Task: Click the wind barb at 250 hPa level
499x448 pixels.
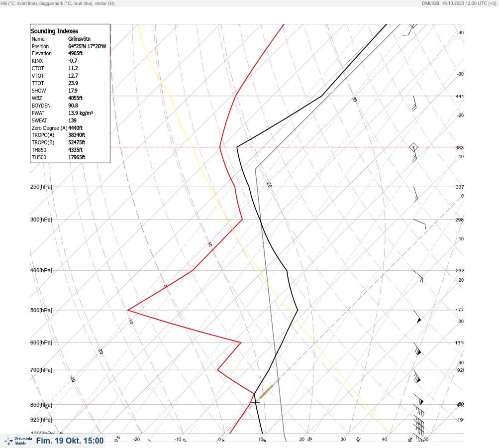Action: (x=415, y=195)
